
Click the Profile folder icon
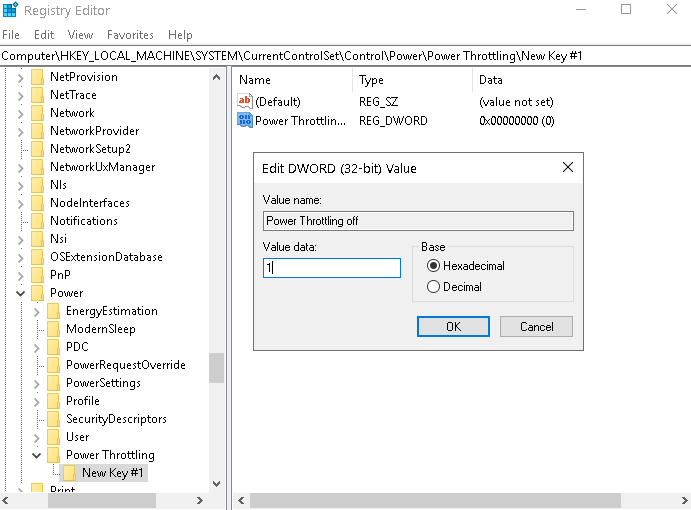[x=54, y=401]
